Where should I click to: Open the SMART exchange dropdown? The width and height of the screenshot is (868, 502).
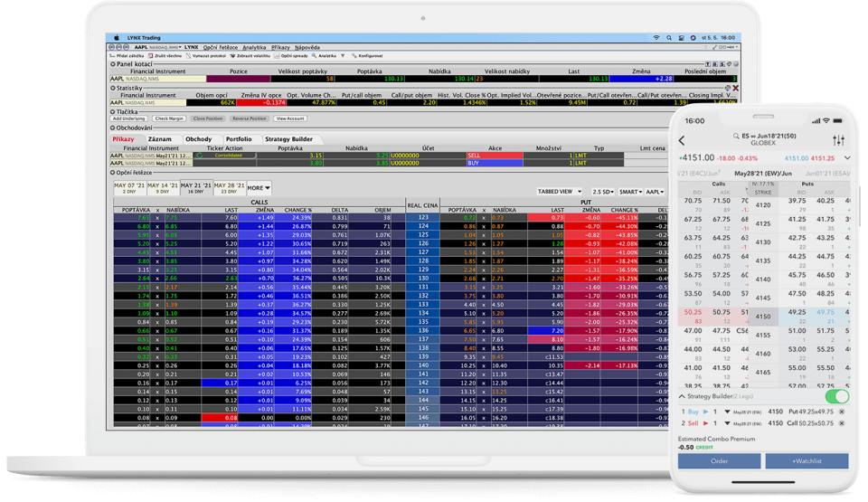tap(630, 192)
